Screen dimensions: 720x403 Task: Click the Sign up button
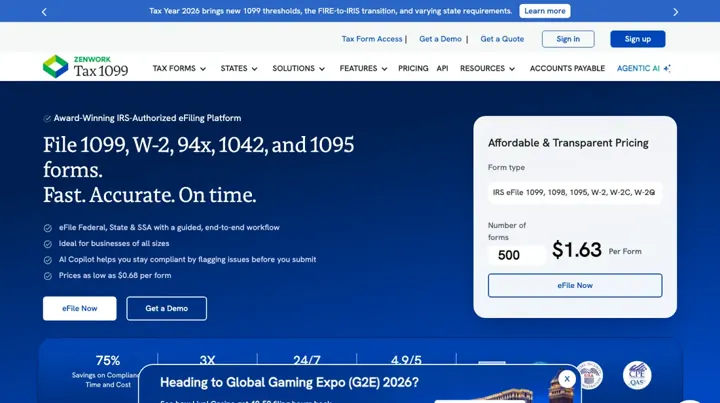[x=637, y=39]
